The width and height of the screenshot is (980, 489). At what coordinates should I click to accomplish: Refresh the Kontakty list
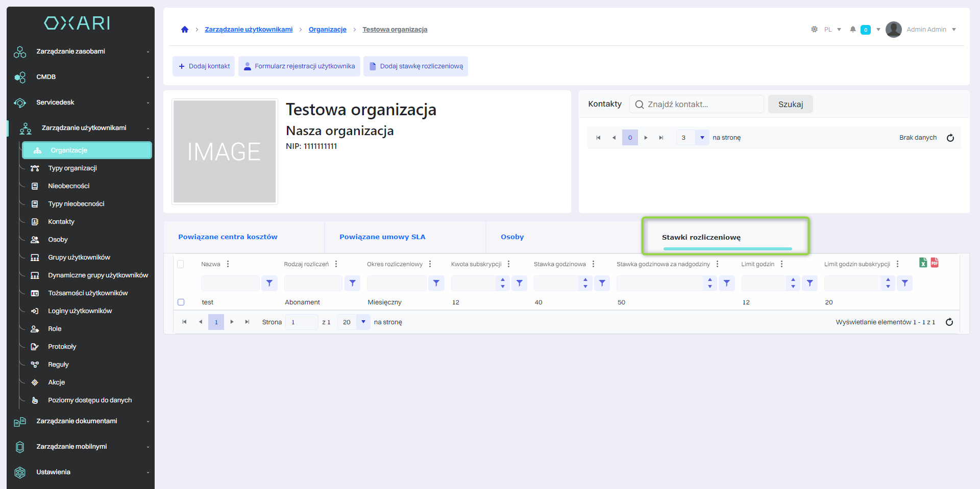pos(950,138)
